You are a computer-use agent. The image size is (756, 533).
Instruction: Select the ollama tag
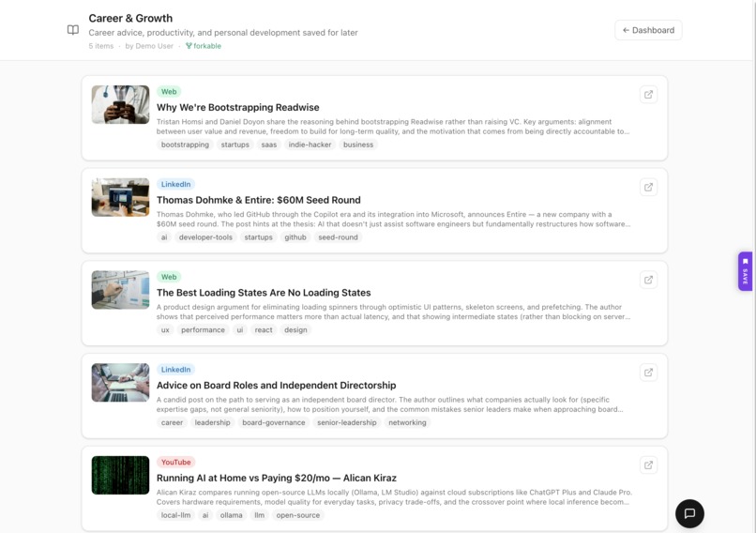[232, 515]
